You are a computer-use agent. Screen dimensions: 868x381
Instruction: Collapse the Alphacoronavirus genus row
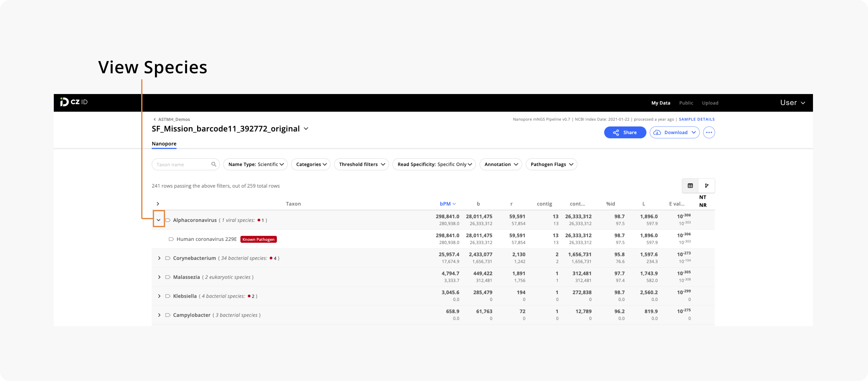[x=158, y=220]
